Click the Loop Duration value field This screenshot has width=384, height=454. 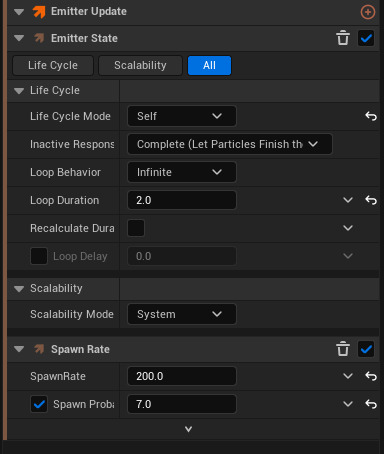(182, 200)
